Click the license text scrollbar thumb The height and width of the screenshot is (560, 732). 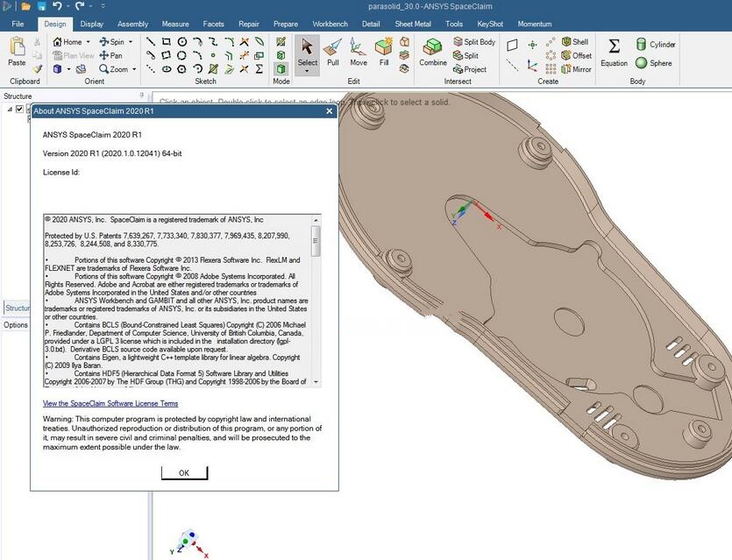pyautogui.click(x=316, y=241)
